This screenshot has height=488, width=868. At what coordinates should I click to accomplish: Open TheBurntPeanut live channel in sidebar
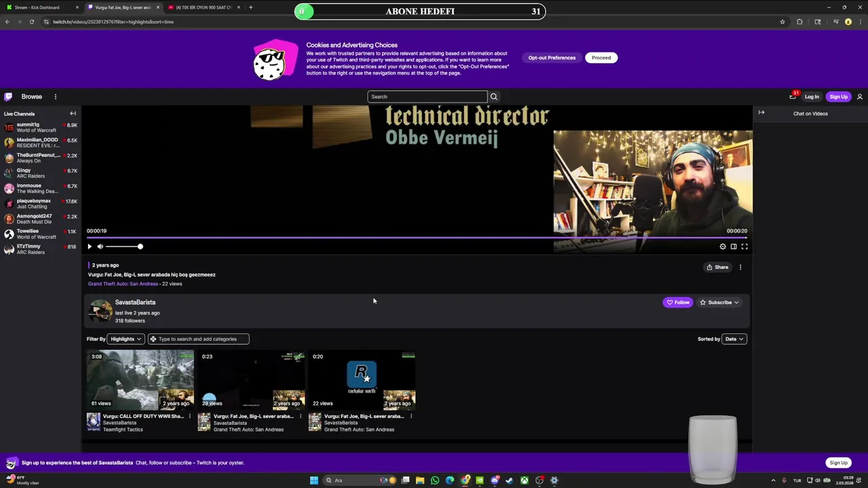(x=41, y=158)
